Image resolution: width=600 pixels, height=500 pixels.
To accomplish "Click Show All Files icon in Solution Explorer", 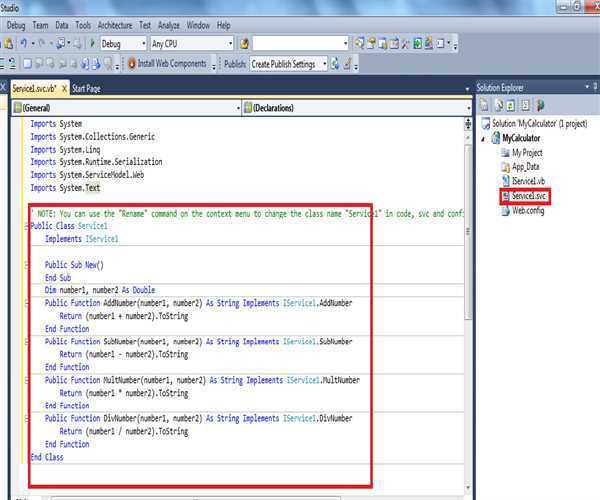I will (498, 105).
